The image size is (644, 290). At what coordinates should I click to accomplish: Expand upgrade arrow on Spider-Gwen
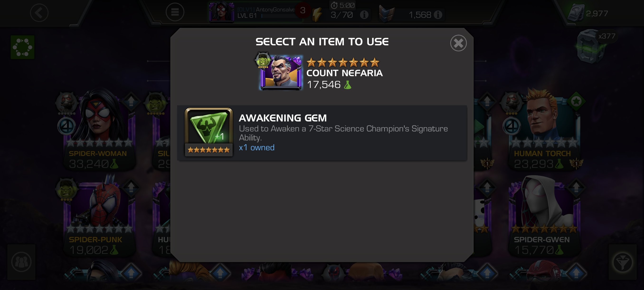coord(576,187)
